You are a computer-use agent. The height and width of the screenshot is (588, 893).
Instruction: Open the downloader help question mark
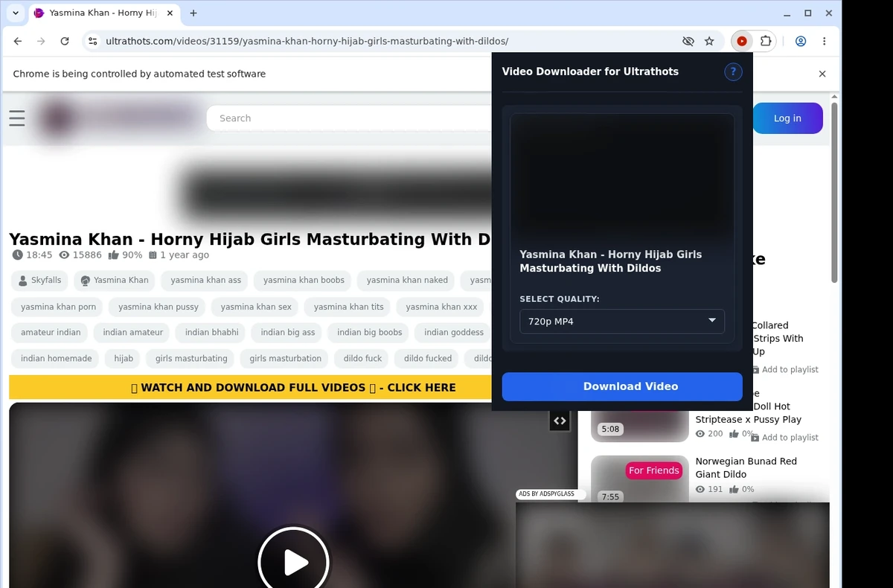tap(733, 71)
